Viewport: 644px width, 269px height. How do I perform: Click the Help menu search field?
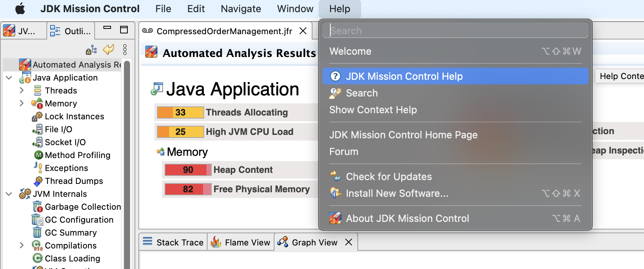point(455,31)
